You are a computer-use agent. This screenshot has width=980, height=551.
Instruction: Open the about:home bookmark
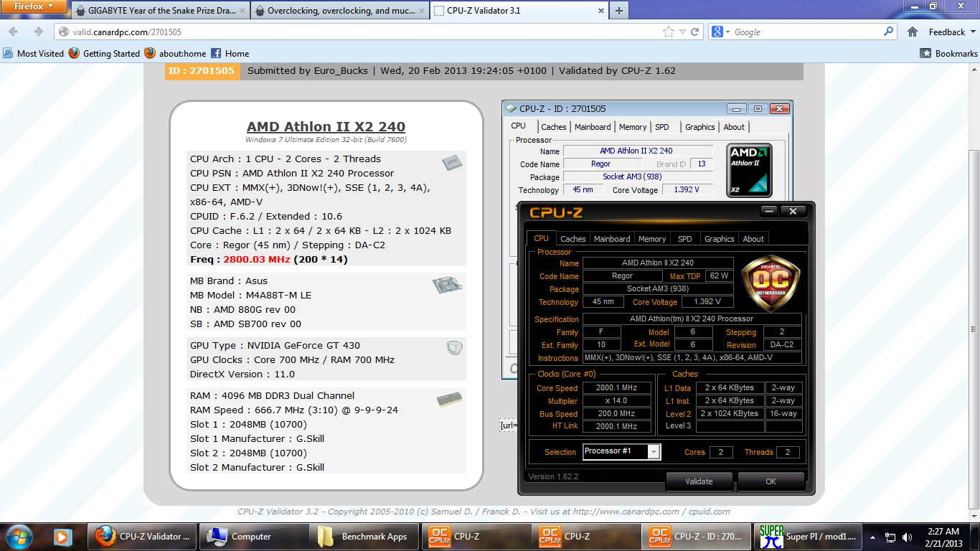tap(176, 53)
